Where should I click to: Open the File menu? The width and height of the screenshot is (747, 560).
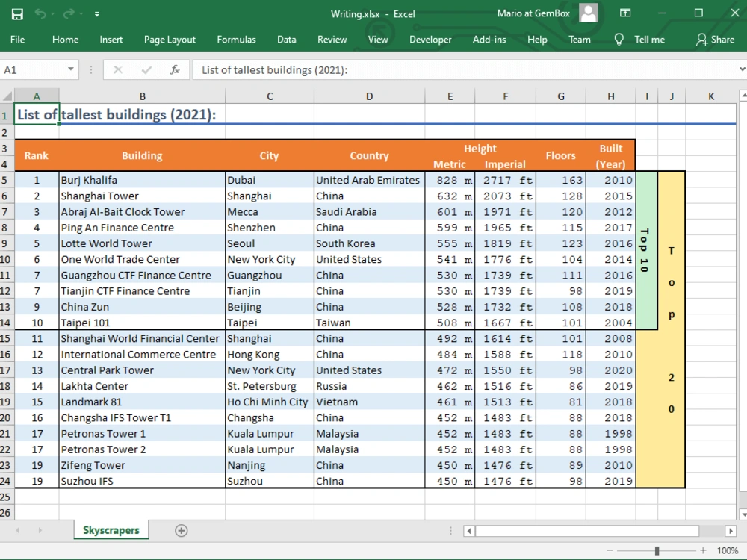tap(18, 40)
